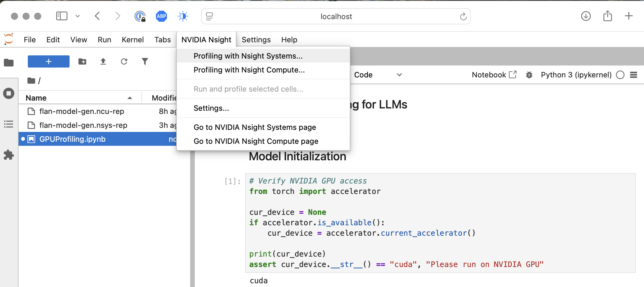Refresh the file browser list
The height and width of the screenshot is (287, 644).
click(x=124, y=61)
